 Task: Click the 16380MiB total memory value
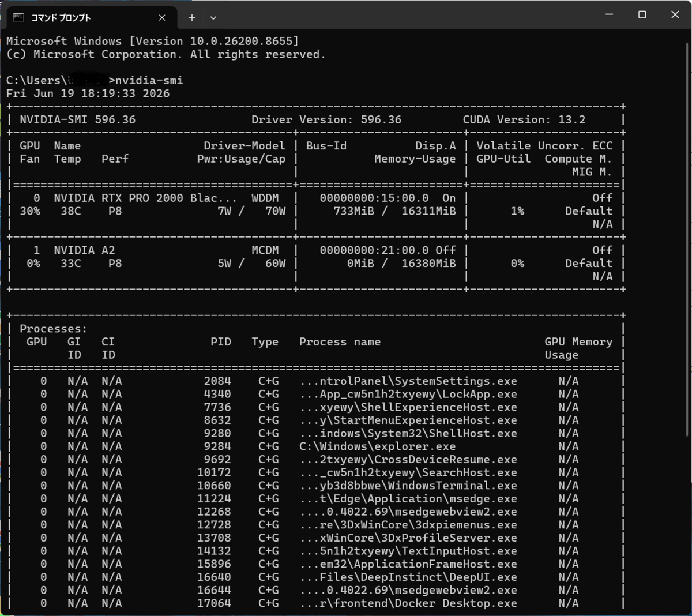tap(428, 264)
